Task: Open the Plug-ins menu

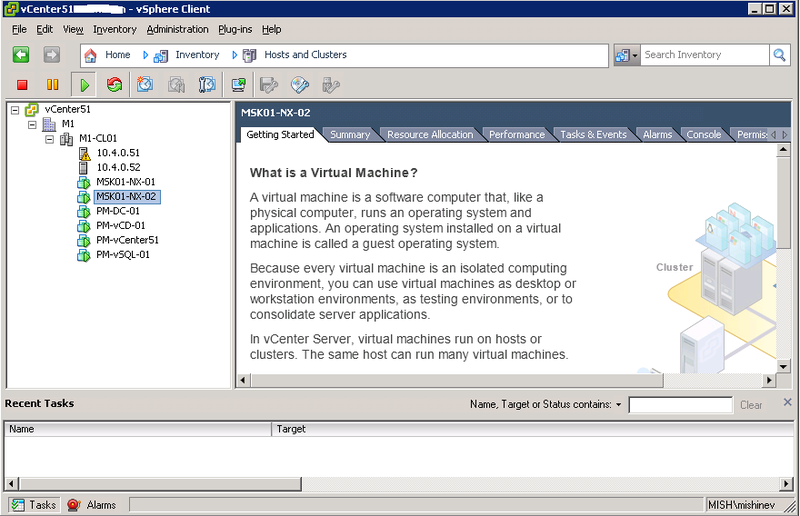Action: 235,29
